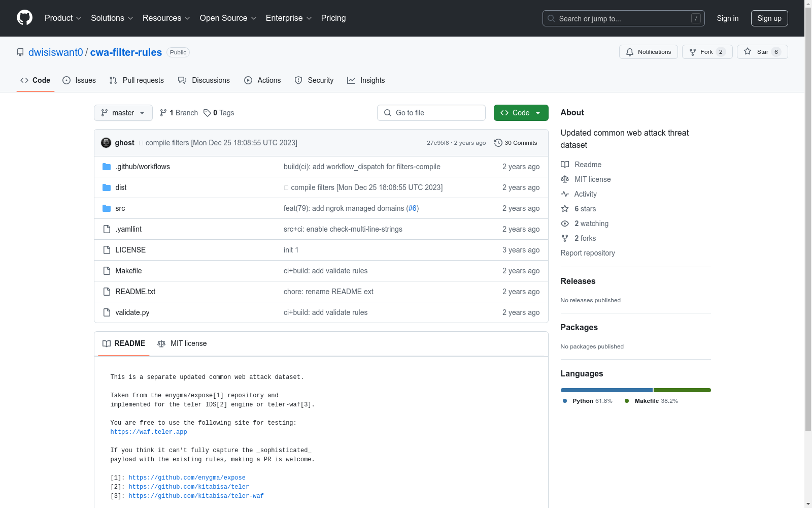Switch to the Discussions tab
The width and height of the screenshot is (812, 508).
click(x=204, y=80)
